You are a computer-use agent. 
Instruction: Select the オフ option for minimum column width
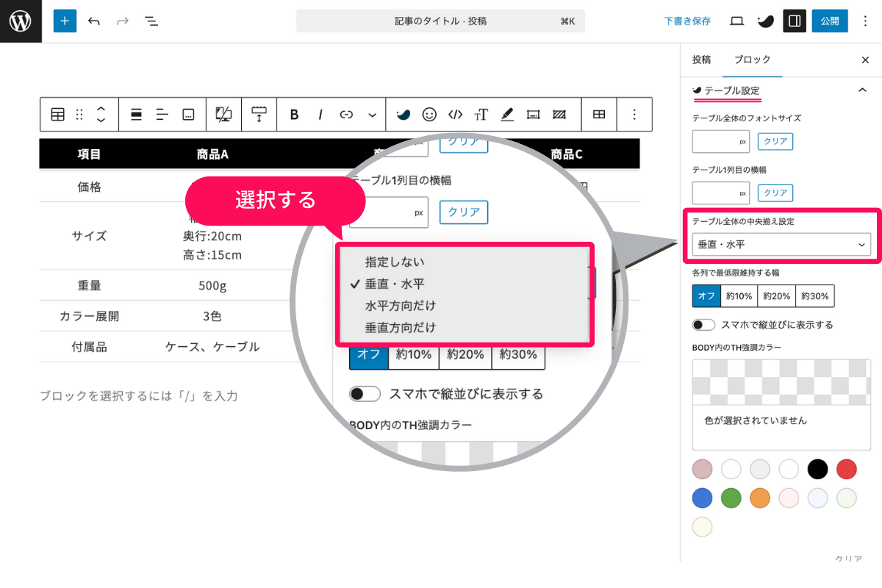click(x=706, y=296)
